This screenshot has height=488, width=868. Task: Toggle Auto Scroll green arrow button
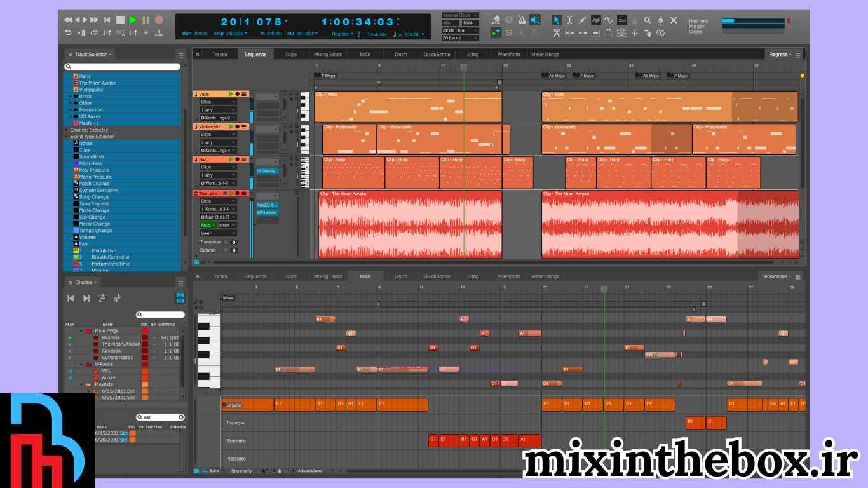coord(496,33)
